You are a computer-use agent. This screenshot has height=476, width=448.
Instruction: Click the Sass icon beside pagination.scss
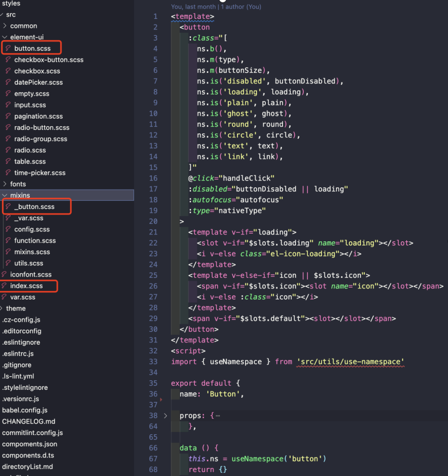[8, 116]
